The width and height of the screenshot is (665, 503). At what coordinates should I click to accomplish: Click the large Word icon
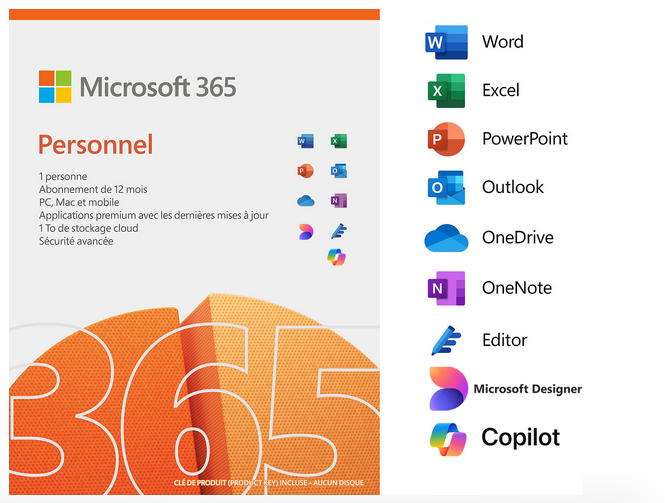click(x=445, y=43)
